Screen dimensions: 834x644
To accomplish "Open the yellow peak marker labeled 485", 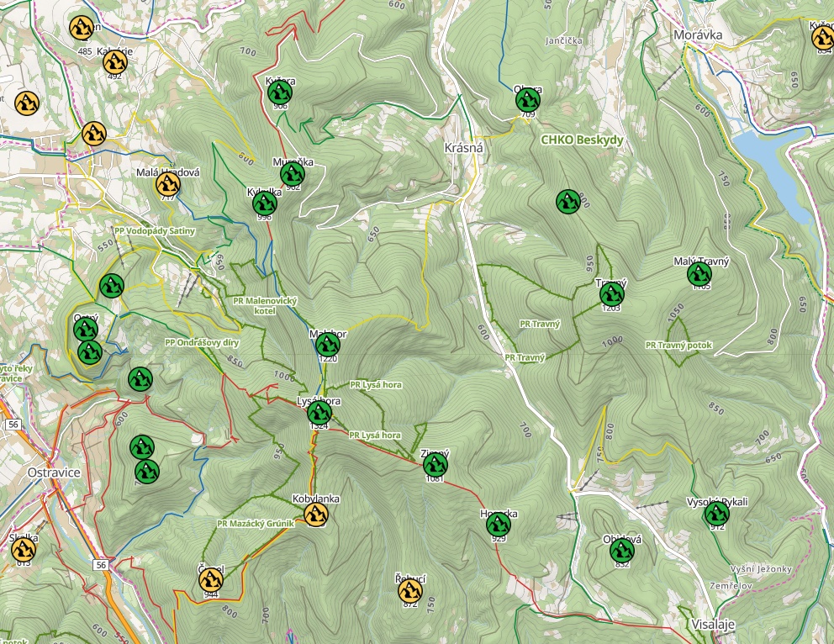I will pyautogui.click(x=82, y=28).
